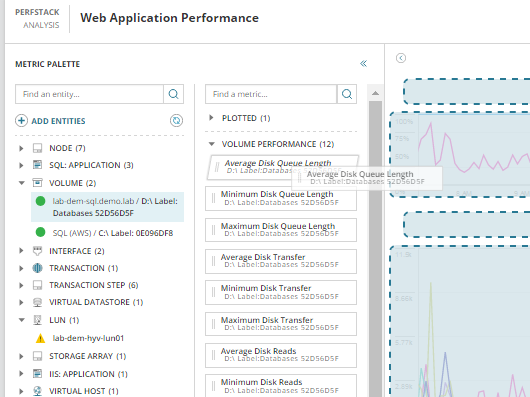Click the metric list scroll-up arrow

coord(375,93)
